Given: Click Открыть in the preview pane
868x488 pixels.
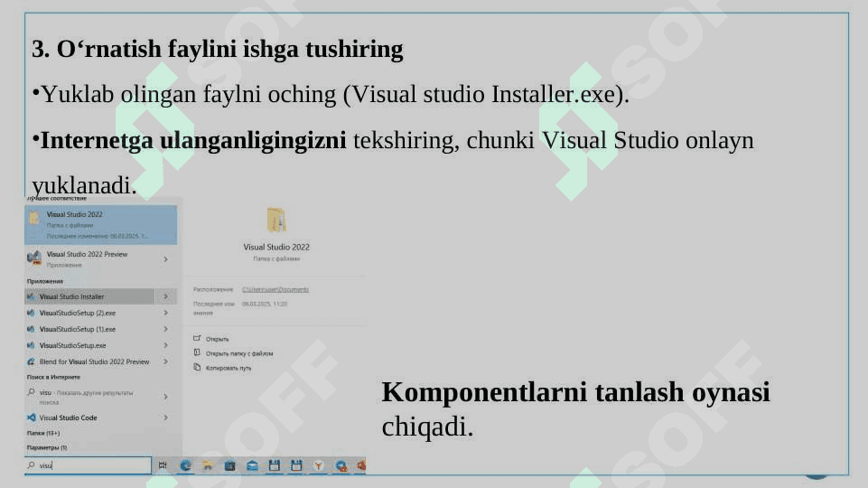Looking at the screenshot, I should point(211,339).
